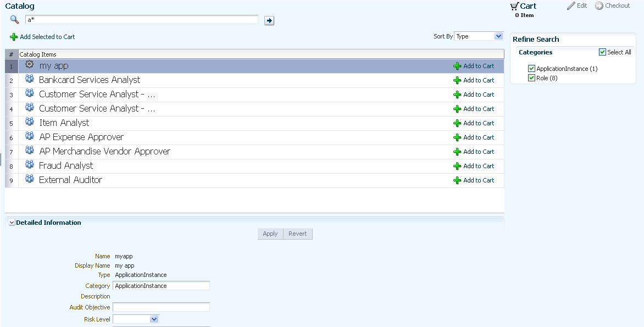Viewport: 644px width, 327px height.
Task: Click green plus of Add Selected to Cart
Action: 14,37
